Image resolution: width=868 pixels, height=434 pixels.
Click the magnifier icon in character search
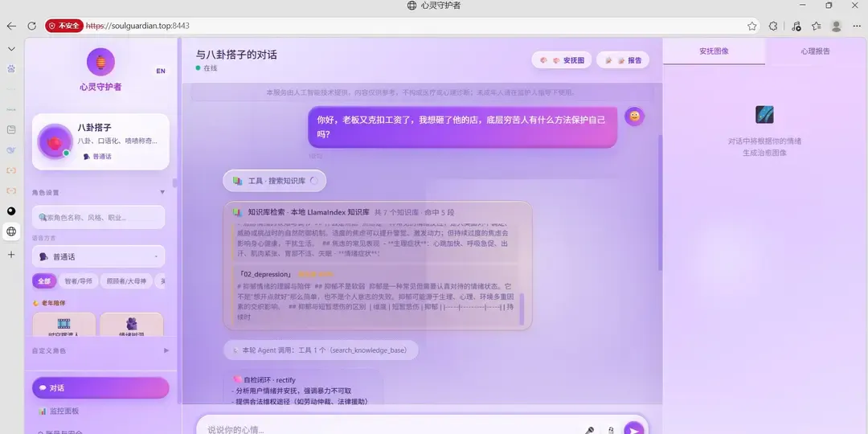[43, 218]
